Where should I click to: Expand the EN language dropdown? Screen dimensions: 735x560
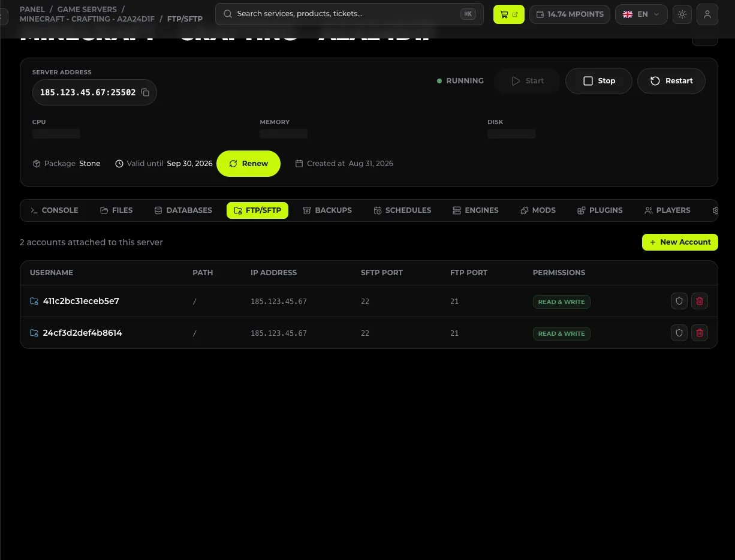[641, 14]
